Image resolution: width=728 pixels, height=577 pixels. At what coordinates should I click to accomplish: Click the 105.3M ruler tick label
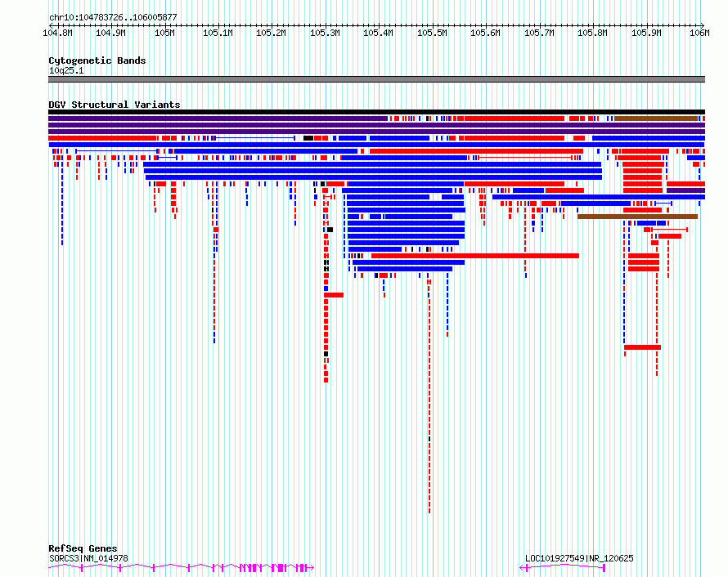click(x=325, y=33)
